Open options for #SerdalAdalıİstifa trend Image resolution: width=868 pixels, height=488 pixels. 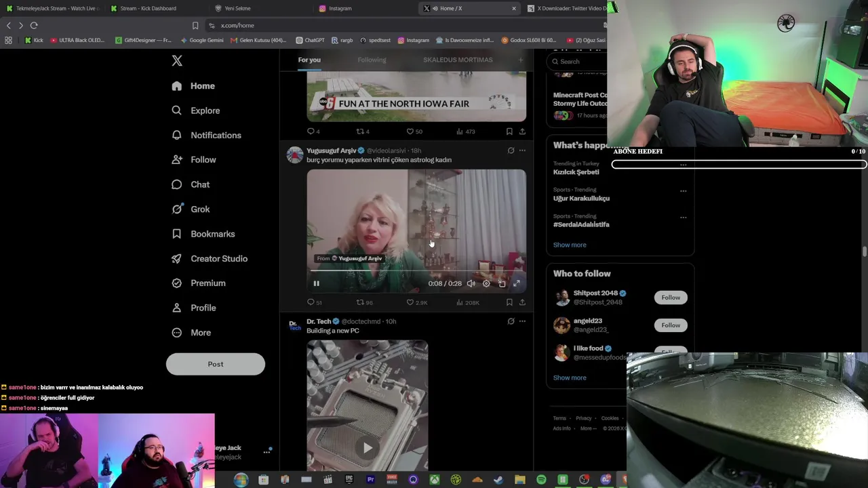click(x=683, y=218)
